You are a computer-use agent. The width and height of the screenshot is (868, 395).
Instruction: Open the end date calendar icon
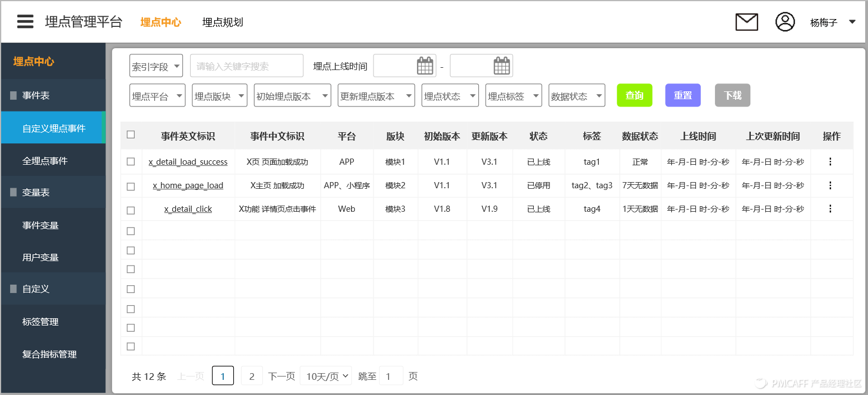502,66
